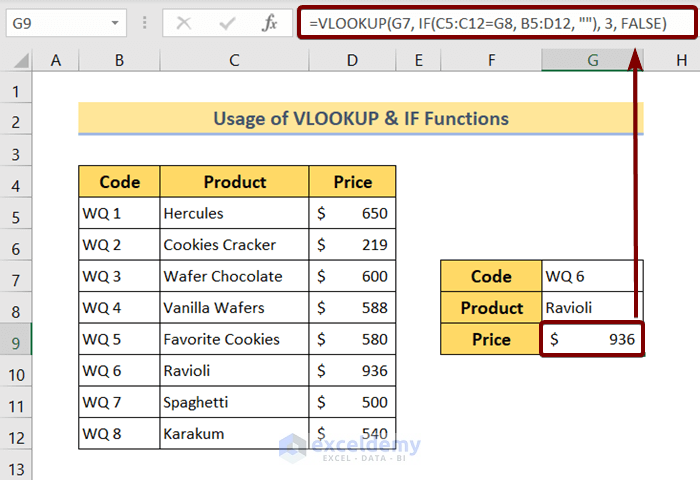Click cell 'WQ 3' in Code column
Image resolution: width=700 pixels, height=480 pixels.
coord(119,276)
